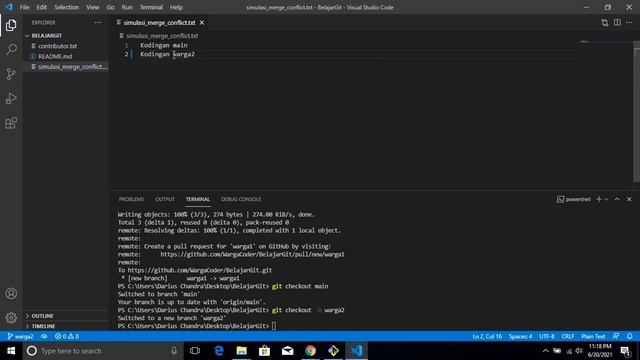Open the Selection menu
The width and height of the screenshot is (640, 360).
(67, 7)
